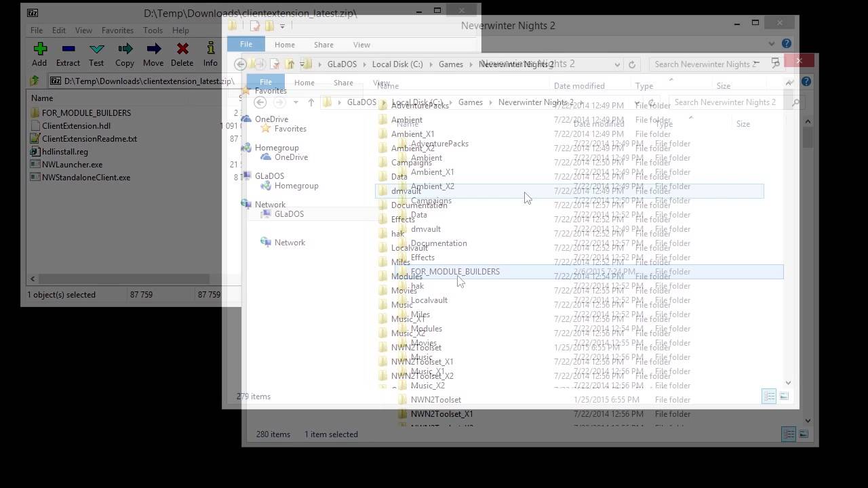
Task: Click the Add button in 7-Zip toolbar
Action: [39, 54]
